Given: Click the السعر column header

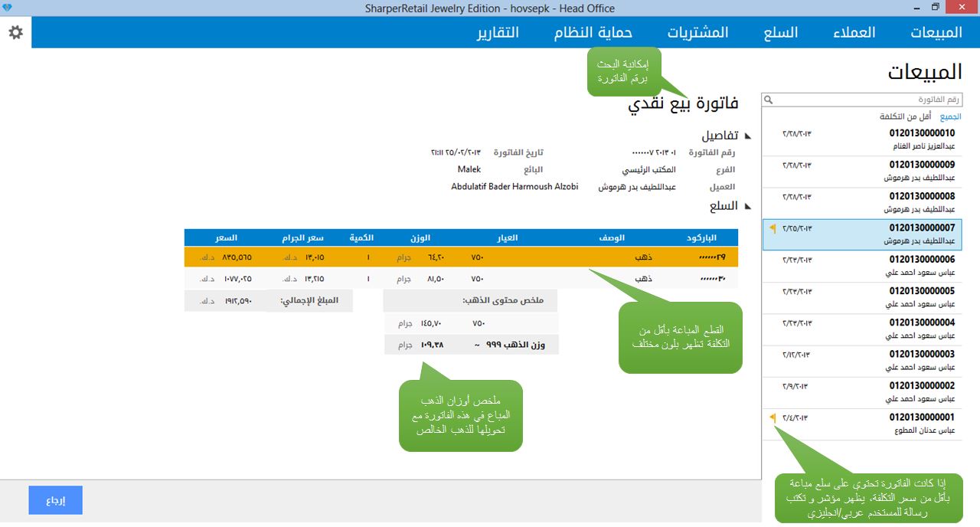Looking at the screenshot, I should [x=226, y=237].
